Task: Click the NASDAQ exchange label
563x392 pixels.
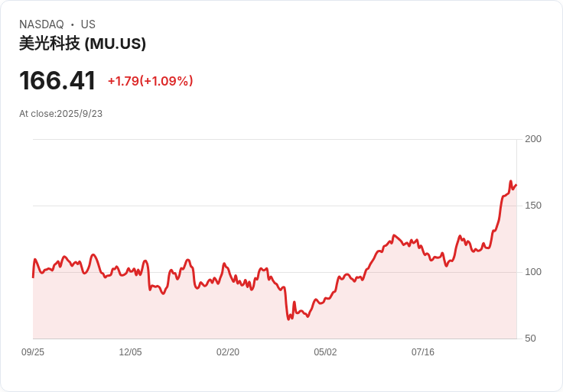Action: (41, 24)
